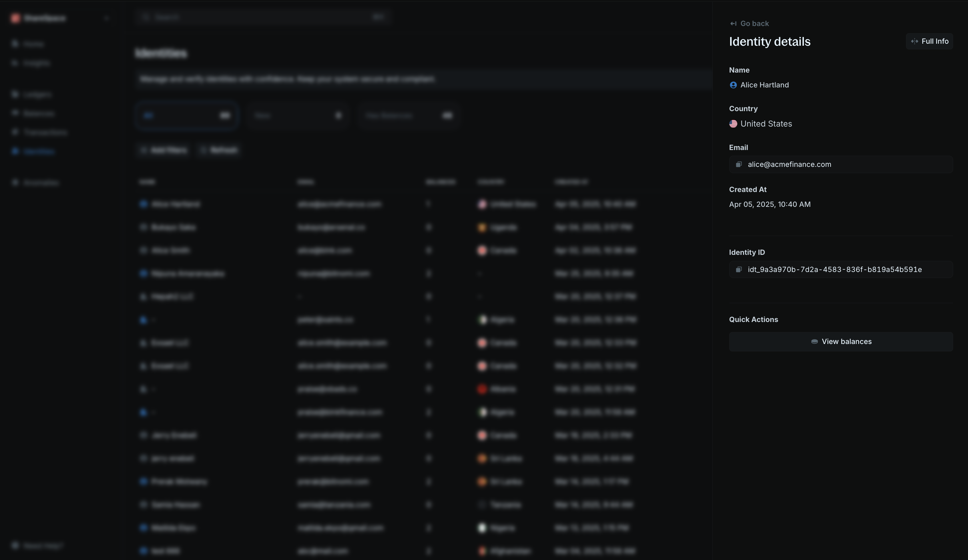The width and height of the screenshot is (968, 560).
Task: Collapse the sidebar with the top chevron
Action: click(x=107, y=18)
